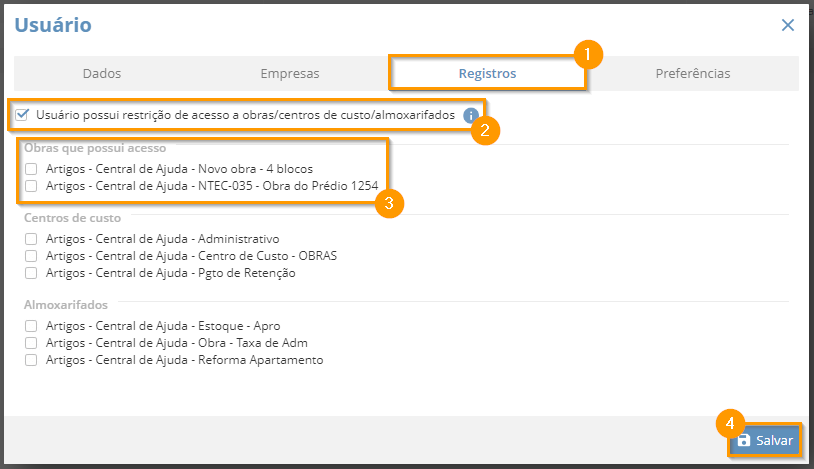Screen dimensions: 814x469
Task: Select the Registros tab
Action: click(487, 73)
